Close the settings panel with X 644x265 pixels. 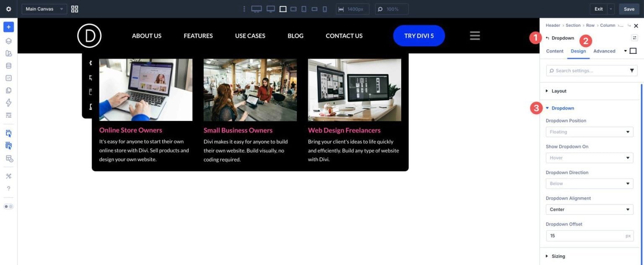pyautogui.click(x=636, y=26)
